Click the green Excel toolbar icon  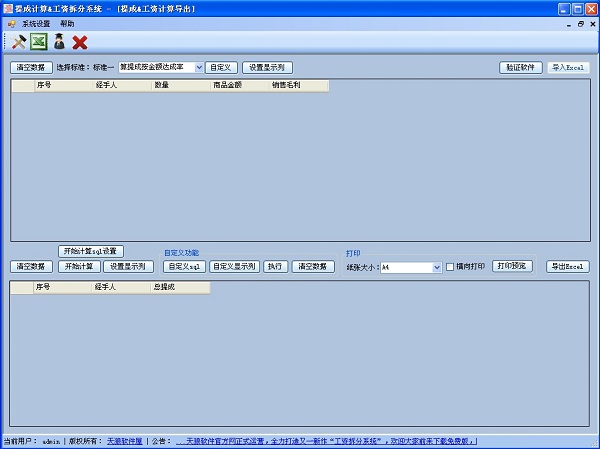39,42
